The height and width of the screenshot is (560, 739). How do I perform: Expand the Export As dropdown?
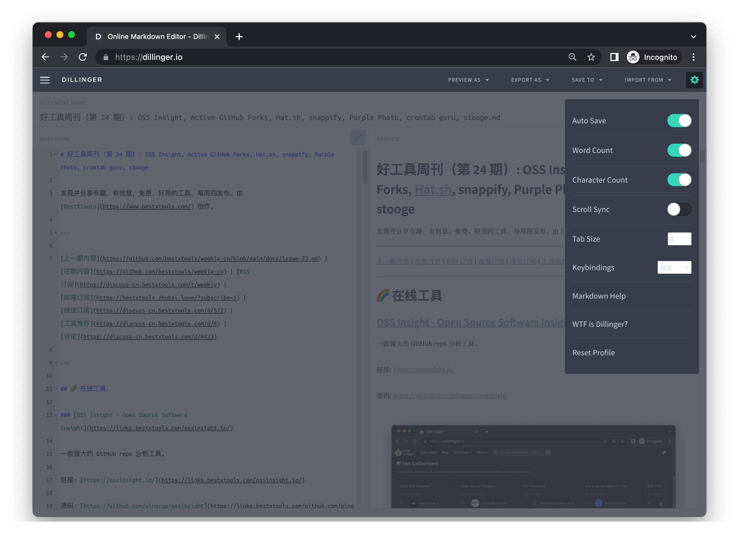[x=530, y=80]
